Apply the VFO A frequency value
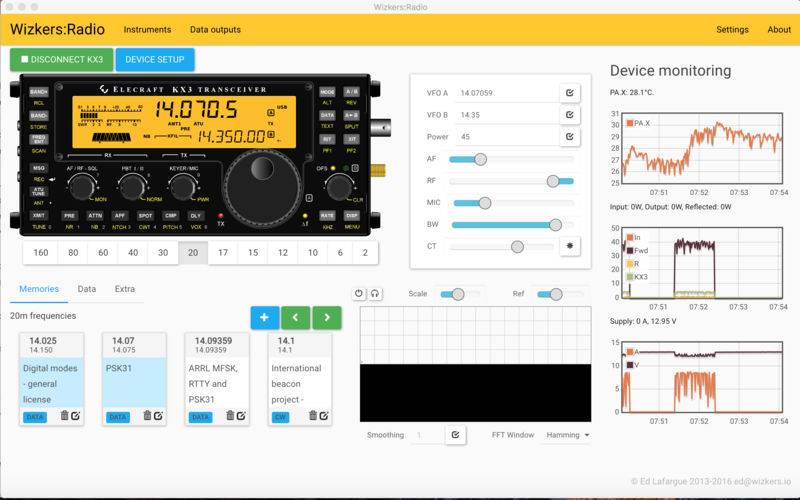The height and width of the screenshot is (500, 800). point(569,93)
